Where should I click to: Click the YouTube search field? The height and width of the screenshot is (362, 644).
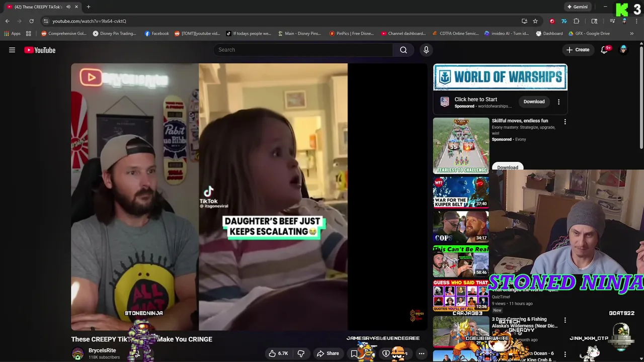pos(303,50)
